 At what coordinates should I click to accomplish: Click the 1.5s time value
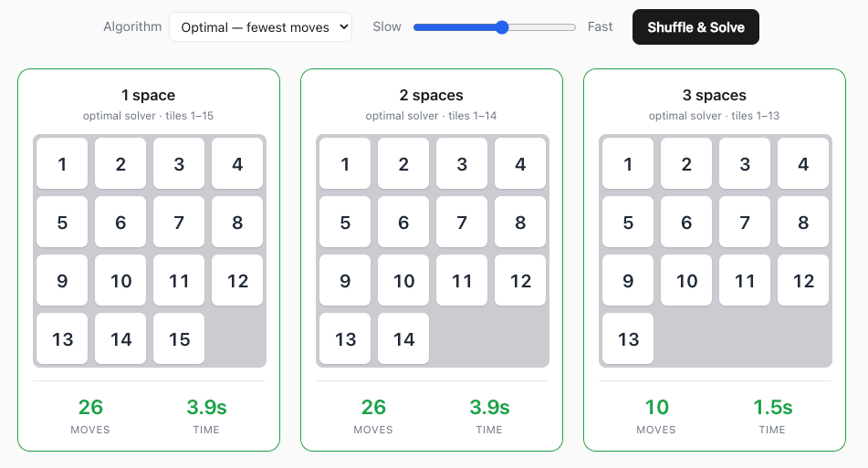(772, 407)
